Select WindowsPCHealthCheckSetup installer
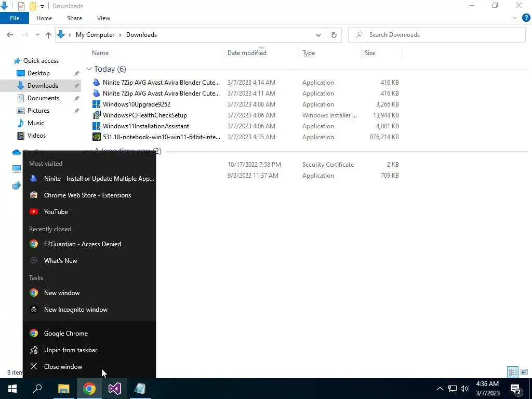Image resolution: width=532 pixels, height=399 pixels. (145, 115)
